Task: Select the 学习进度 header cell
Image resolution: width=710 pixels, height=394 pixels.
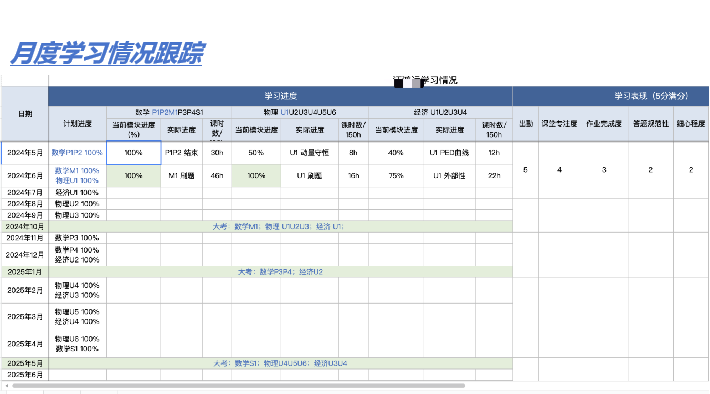Action: pos(280,96)
